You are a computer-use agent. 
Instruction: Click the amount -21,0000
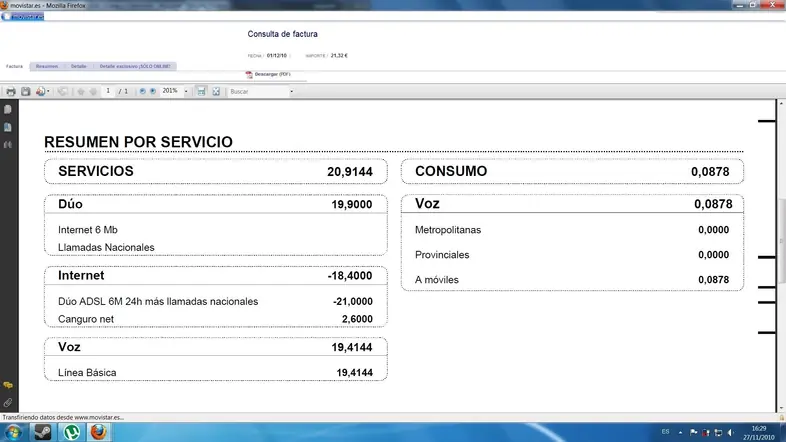click(x=353, y=302)
